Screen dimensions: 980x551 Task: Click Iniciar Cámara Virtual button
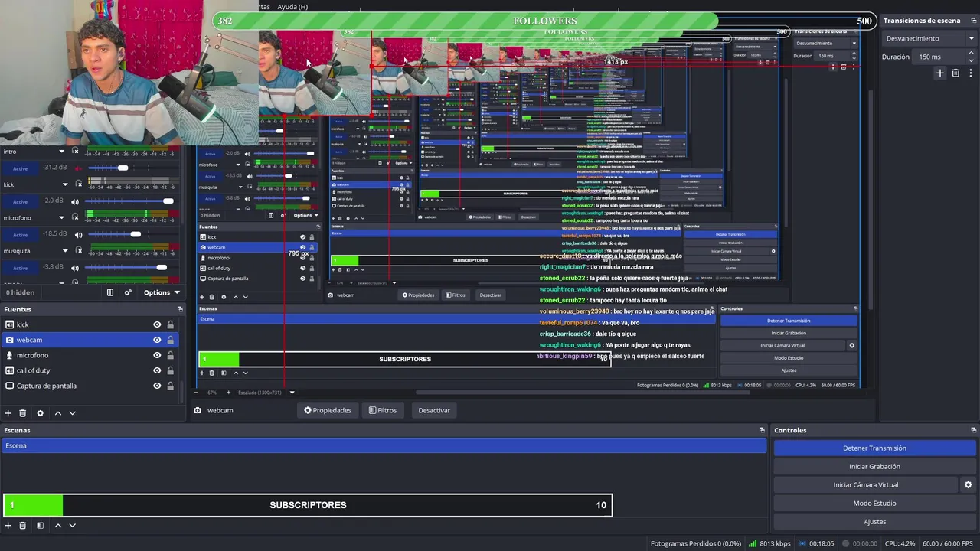[x=865, y=484]
